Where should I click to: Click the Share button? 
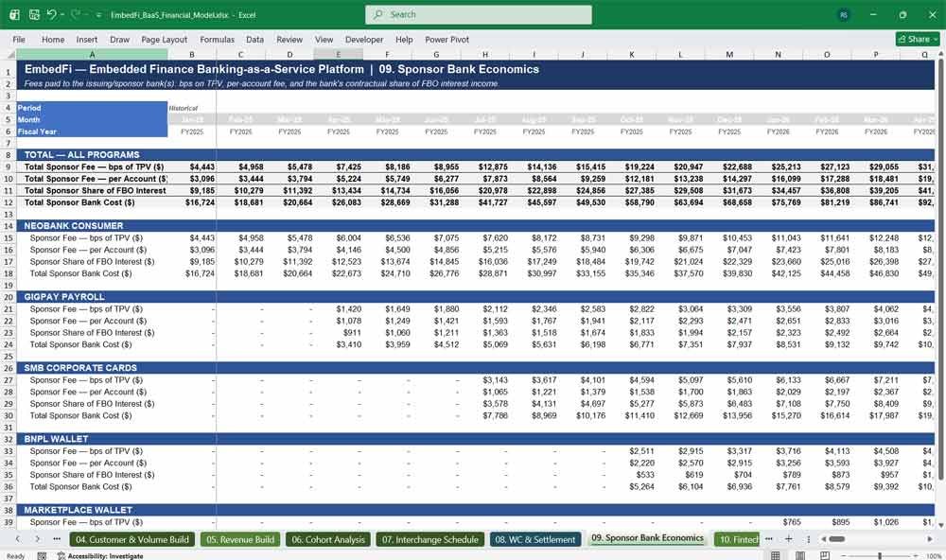pos(918,39)
